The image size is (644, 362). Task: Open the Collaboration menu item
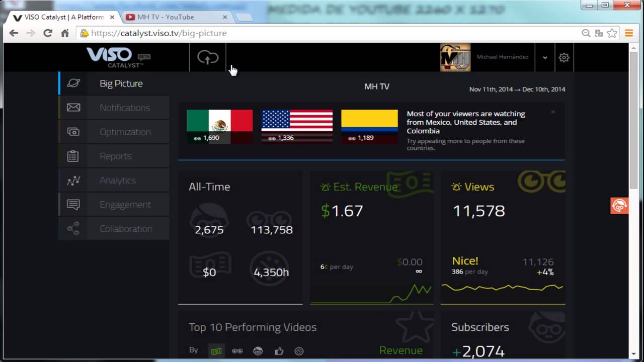pos(114,229)
